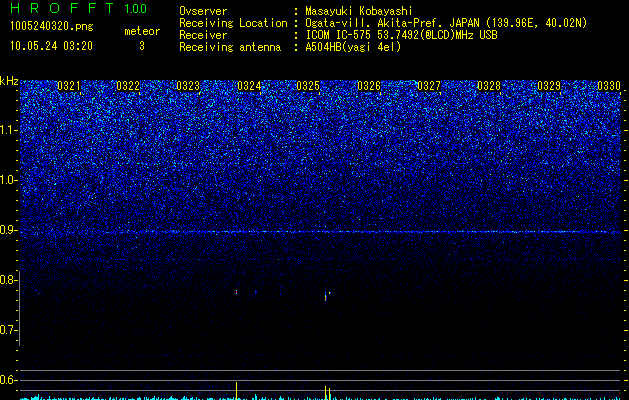
Task: Click the meteor echo under 0324
Action: click(236, 292)
